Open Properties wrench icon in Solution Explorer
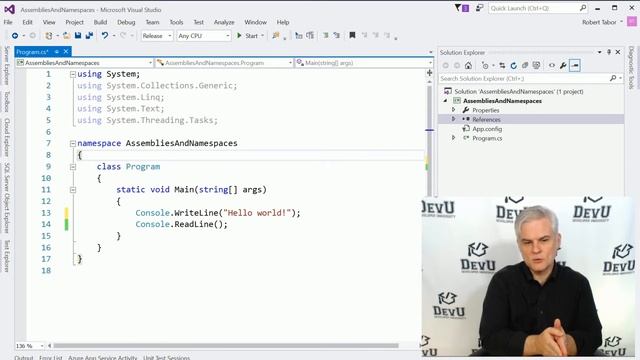 tap(563, 65)
